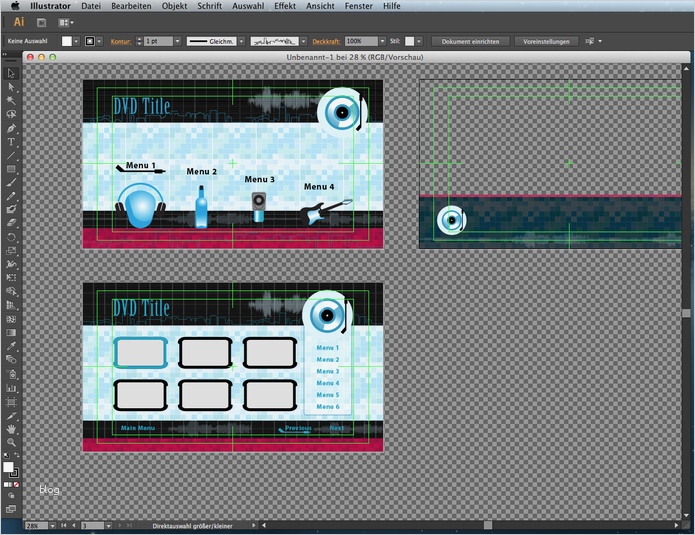Image resolution: width=695 pixels, height=535 pixels.
Task: Open the brush definition dropdown
Action: 304,41
